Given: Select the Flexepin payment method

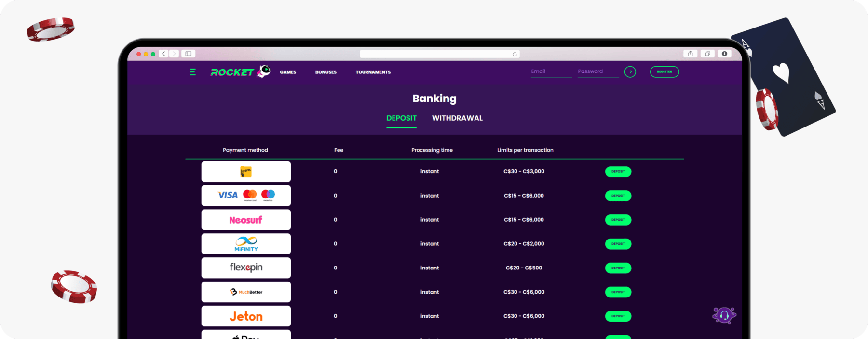Looking at the screenshot, I should (x=246, y=268).
